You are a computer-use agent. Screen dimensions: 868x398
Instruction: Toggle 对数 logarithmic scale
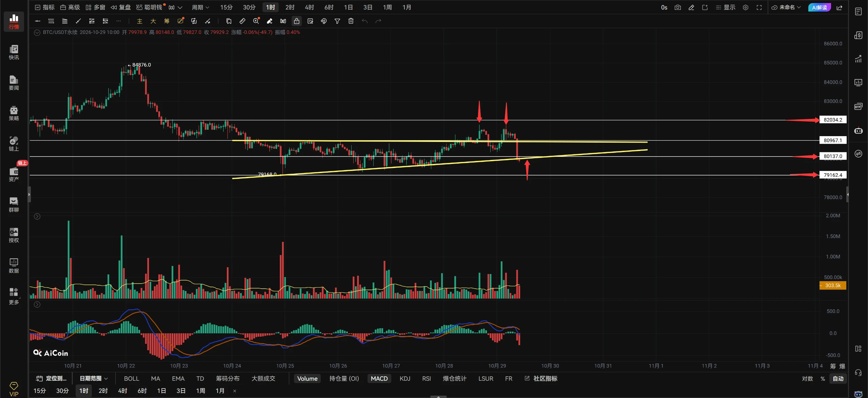point(807,378)
